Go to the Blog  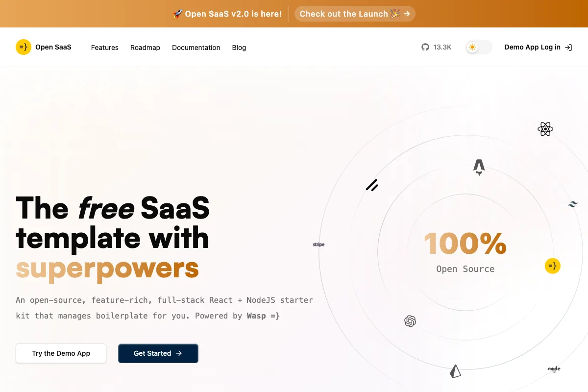click(x=239, y=48)
